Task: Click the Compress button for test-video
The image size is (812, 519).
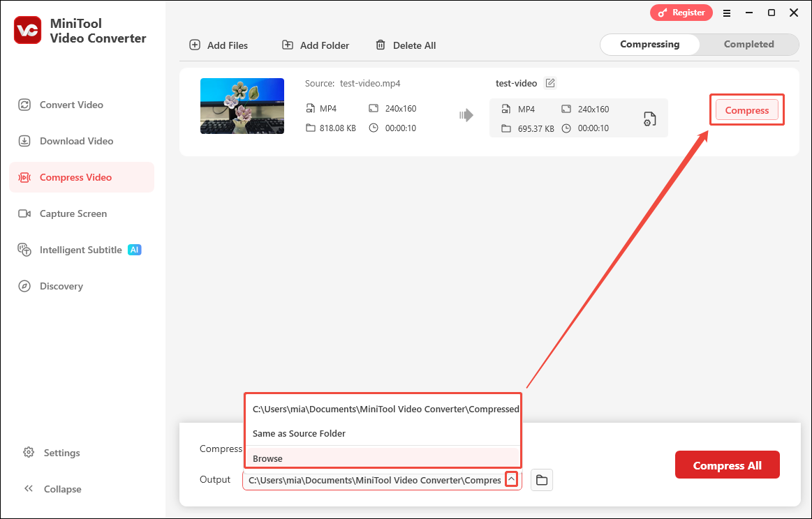Action: 746,110
